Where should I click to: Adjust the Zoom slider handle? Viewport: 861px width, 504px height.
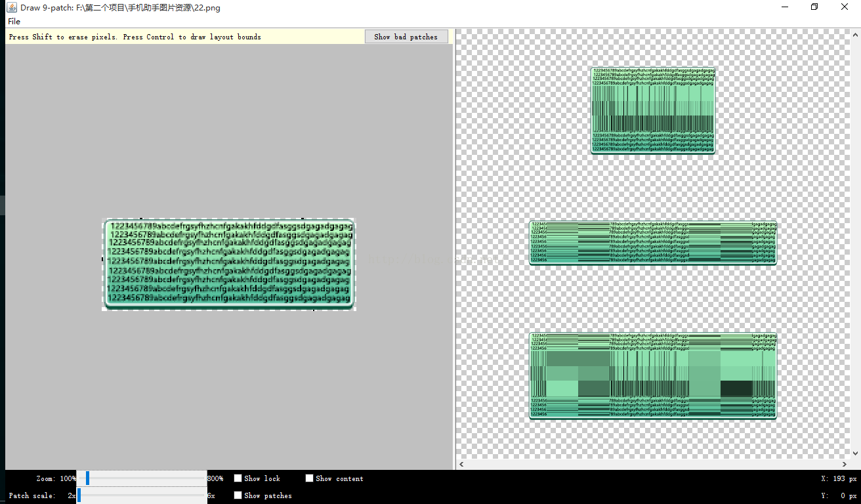pos(87,478)
